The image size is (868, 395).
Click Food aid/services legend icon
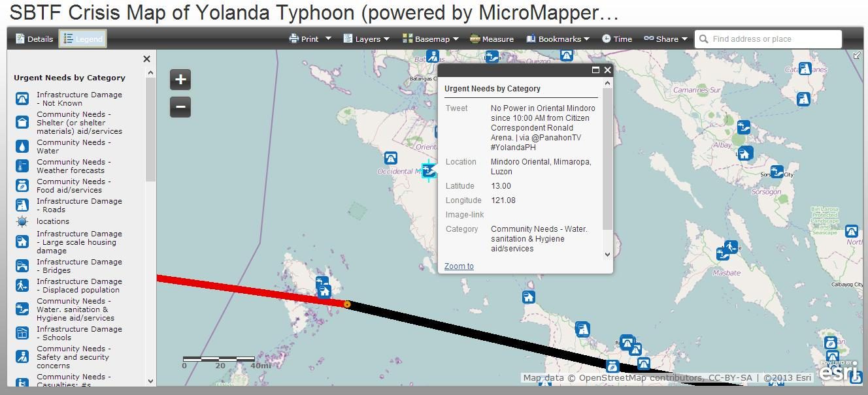coord(22,185)
